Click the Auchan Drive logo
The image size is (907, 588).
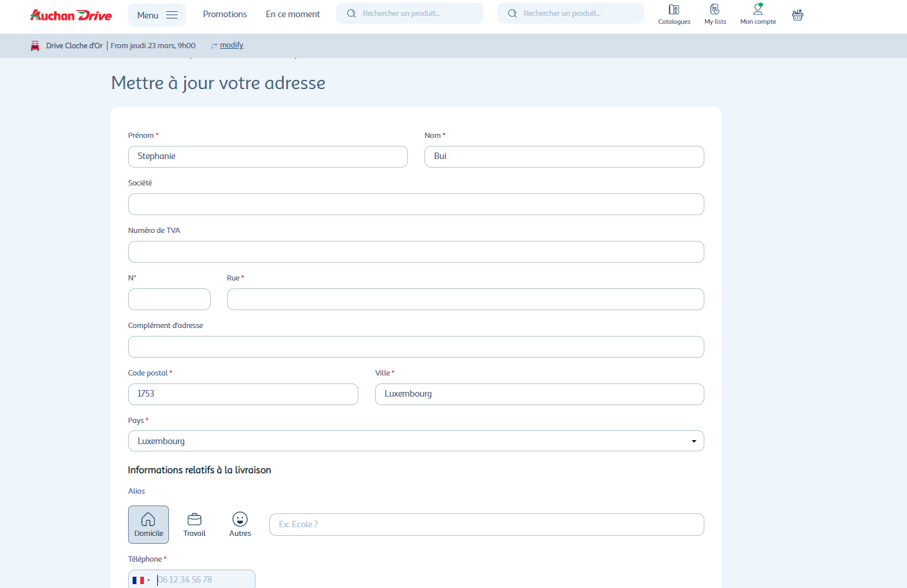(71, 15)
